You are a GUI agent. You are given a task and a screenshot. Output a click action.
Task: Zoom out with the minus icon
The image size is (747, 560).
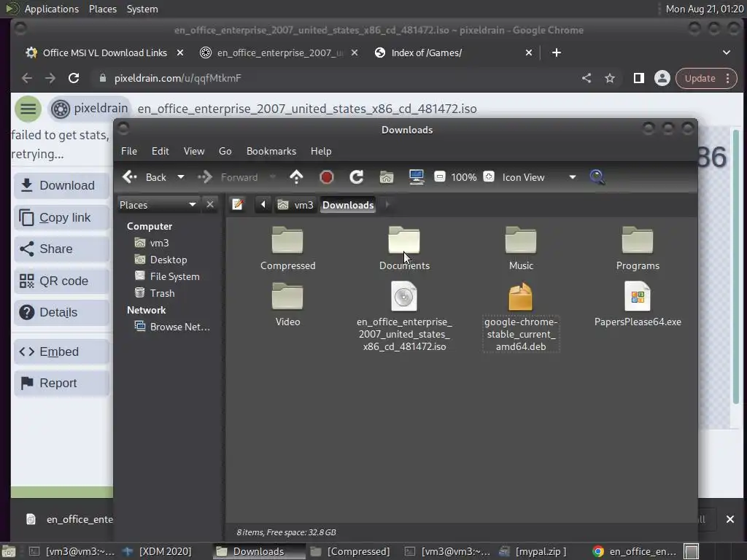(440, 177)
